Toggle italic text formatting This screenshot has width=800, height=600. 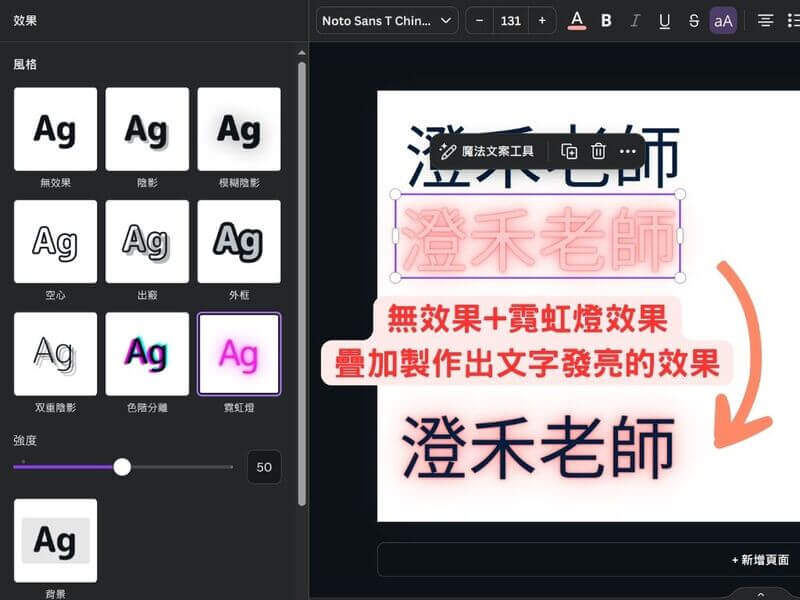(635, 20)
